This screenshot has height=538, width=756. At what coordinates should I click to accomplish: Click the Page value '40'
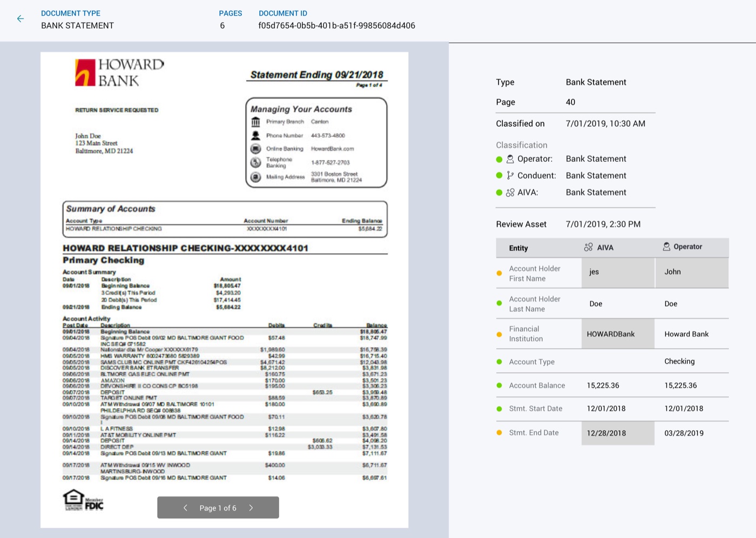570,102
